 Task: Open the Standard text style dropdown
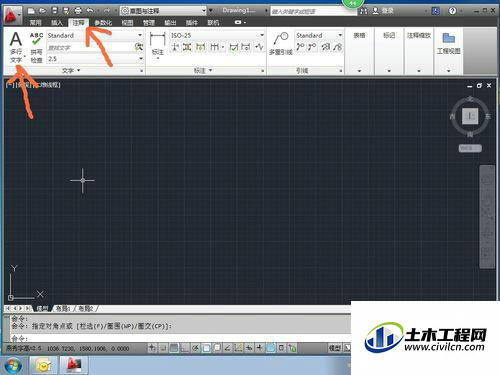95,35
